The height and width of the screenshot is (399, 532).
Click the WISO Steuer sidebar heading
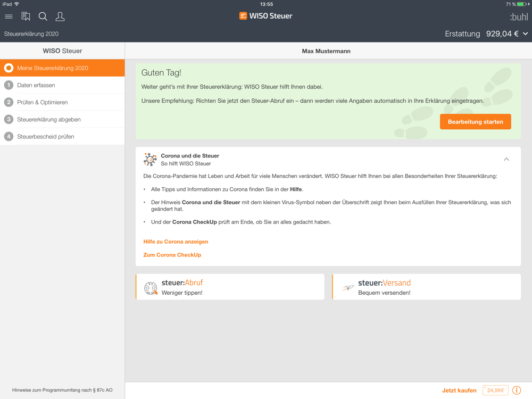[x=62, y=51]
